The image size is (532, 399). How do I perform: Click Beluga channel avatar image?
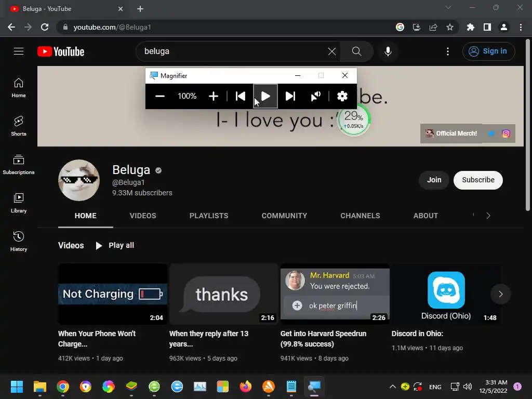click(x=79, y=180)
